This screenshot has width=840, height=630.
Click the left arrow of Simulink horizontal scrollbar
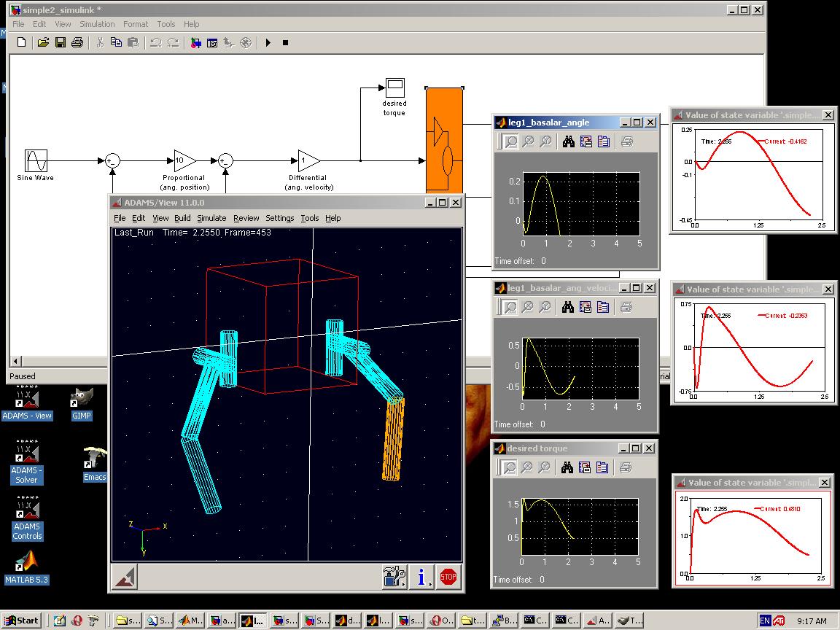(x=15, y=362)
